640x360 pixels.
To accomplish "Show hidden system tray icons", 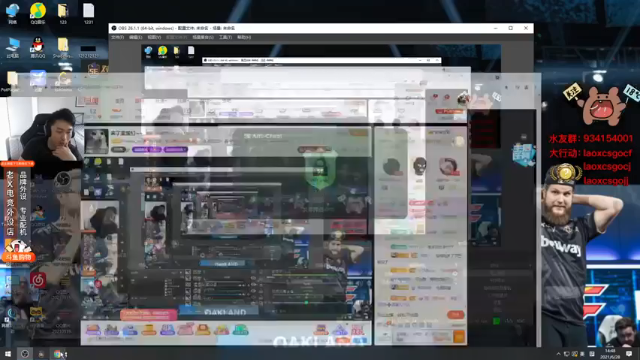I will tap(558, 354).
